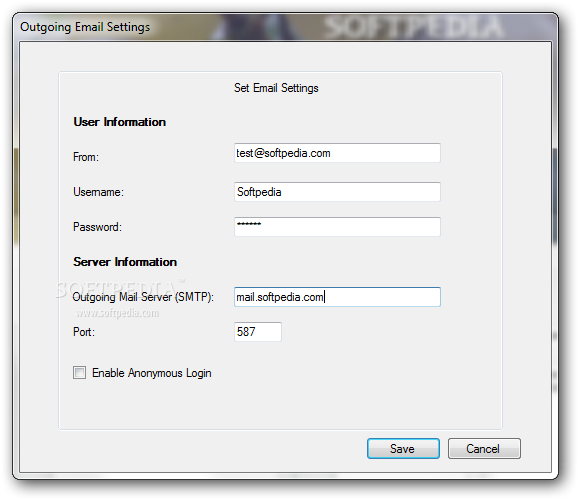Tick Enable Anonymous Login checkbox
The image size is (579, 500).
coord(79,373)
